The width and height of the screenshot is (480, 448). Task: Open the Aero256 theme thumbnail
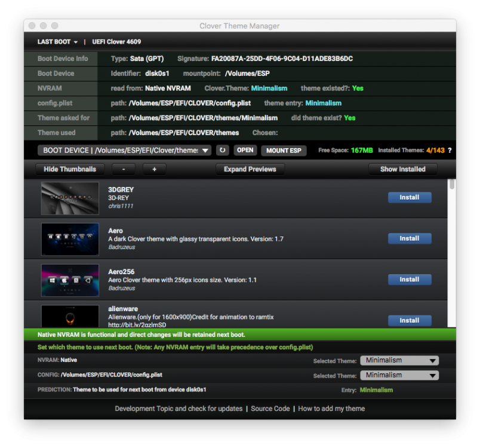[70, 280]
